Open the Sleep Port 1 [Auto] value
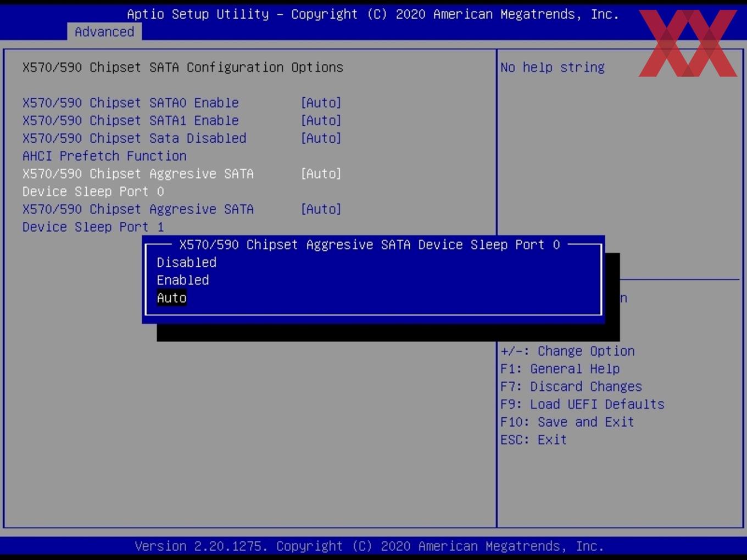The image size is (747, 560). [321, 209]
